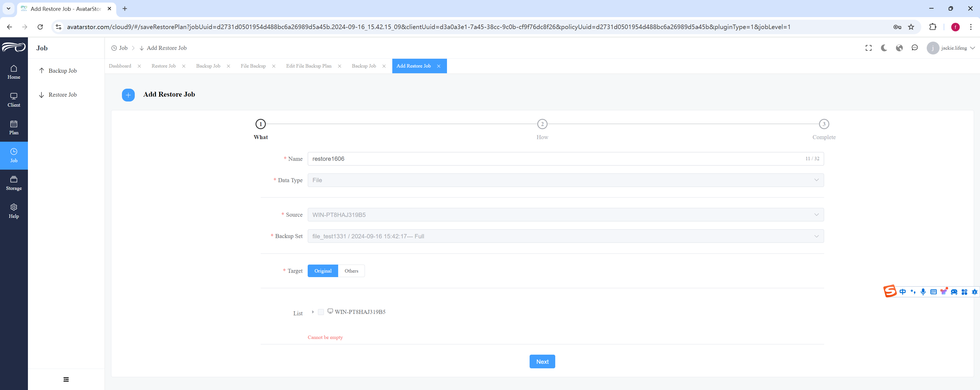Switch to dark mode moon icon

point(884,48)
